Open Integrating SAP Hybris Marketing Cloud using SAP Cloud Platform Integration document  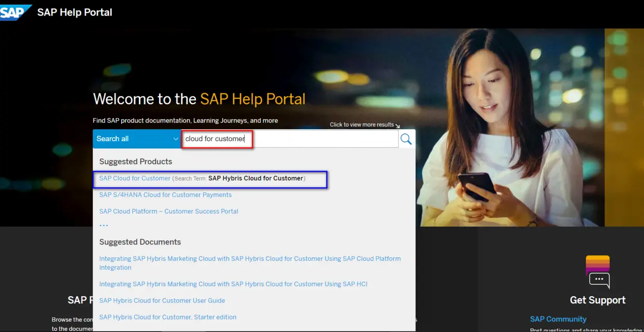click(x=250, y=263)
